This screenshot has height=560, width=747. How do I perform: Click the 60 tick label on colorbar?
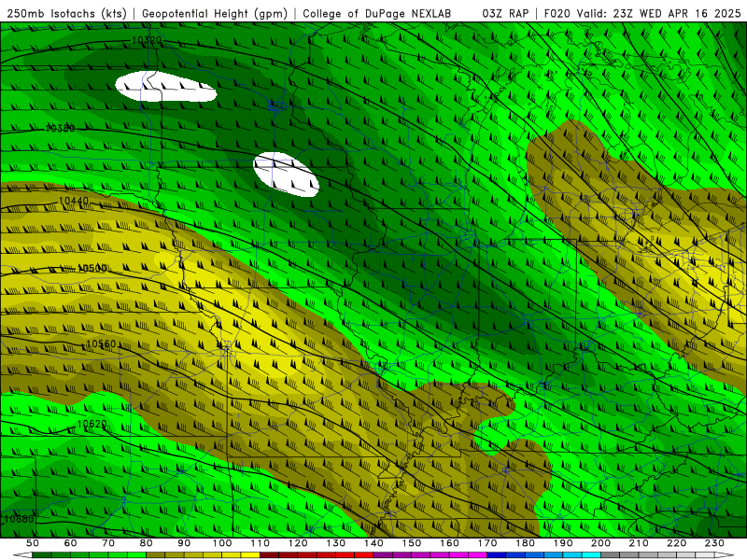tap(71, 543)
